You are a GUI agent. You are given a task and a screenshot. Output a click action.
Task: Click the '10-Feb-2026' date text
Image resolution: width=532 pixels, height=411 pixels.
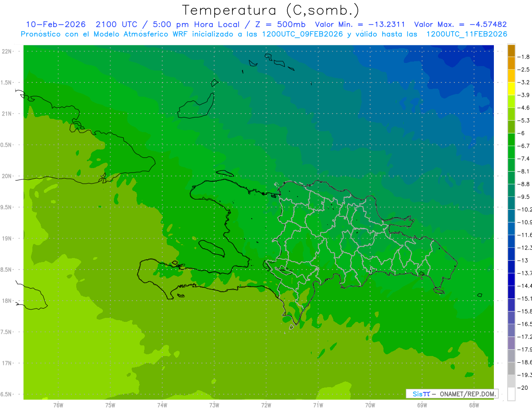[x=56, y=24]
